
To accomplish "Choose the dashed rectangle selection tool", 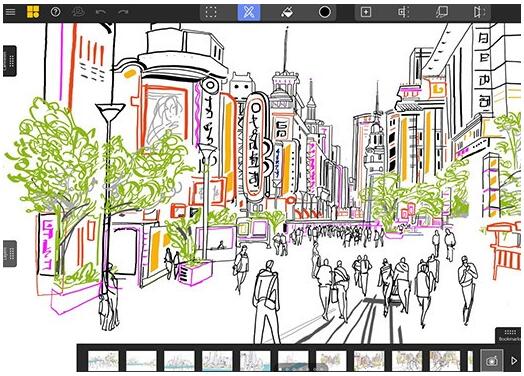I will (x=211, y=12).
